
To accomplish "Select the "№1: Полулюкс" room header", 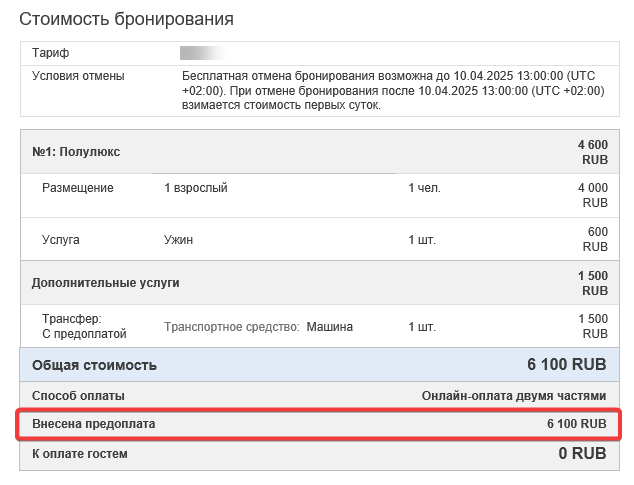I will click(x=76, y=152).
